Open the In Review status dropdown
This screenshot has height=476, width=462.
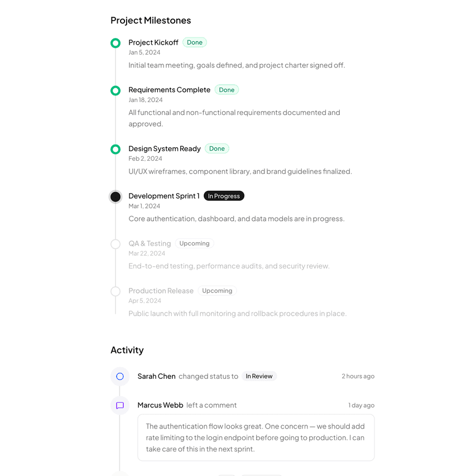[x=259, y=376]
